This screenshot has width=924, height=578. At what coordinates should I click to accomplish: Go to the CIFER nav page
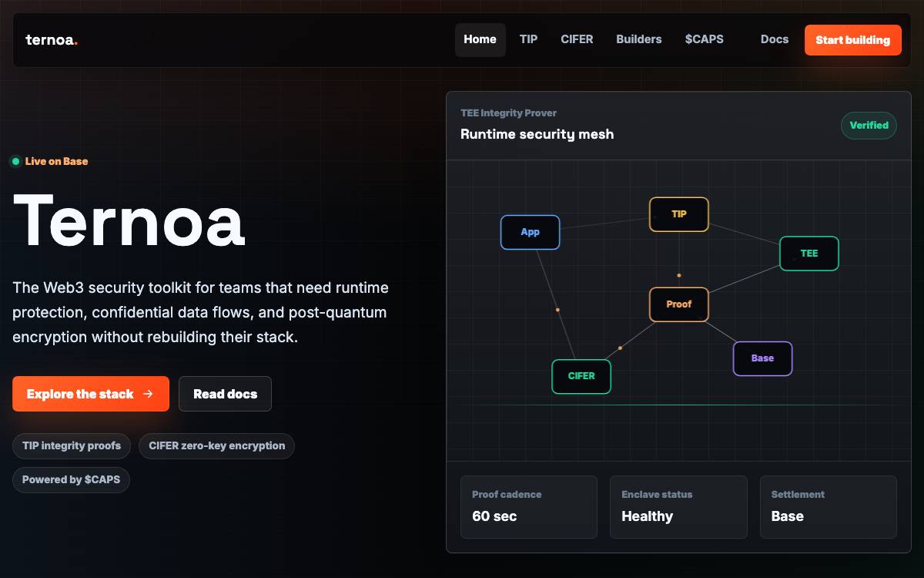(x=577, y=39)
